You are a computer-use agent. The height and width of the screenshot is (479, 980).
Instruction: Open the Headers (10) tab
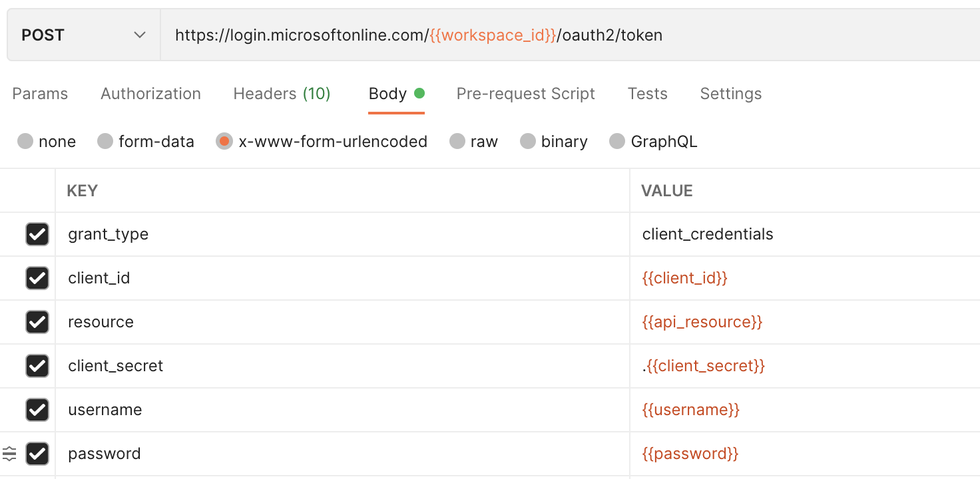(x=282, y=94)
